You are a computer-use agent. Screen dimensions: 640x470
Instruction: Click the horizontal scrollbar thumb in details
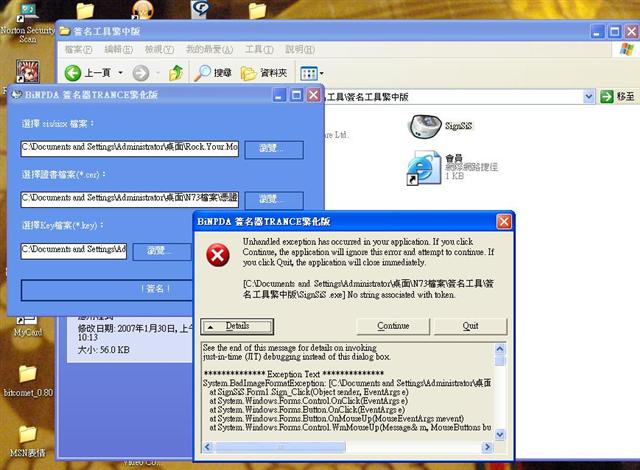pos(280,447)
